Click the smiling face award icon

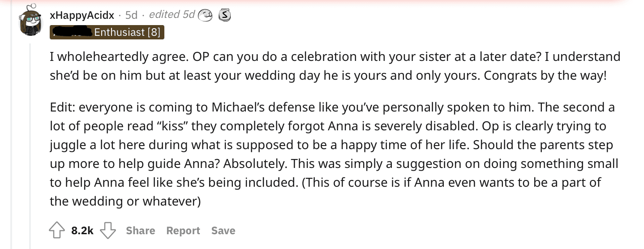206,15
